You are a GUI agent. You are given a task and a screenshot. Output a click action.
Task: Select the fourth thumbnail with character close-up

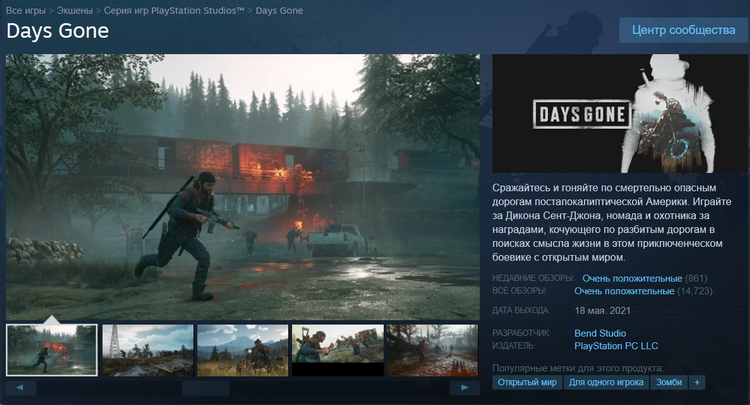tap(337, 350)
